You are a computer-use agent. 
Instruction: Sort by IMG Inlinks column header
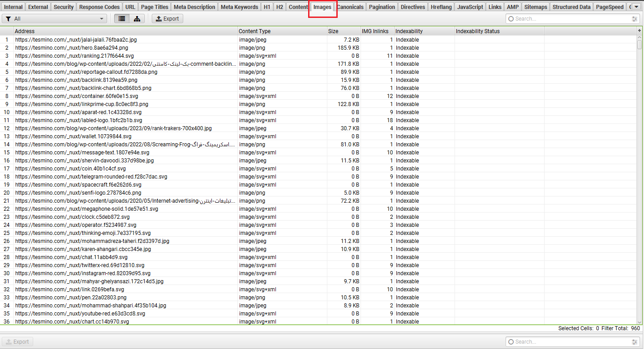(x=378, y=31)
